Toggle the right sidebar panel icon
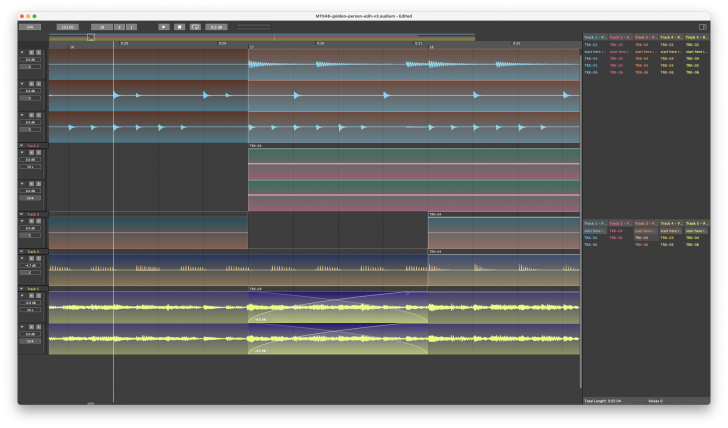 pyautogui.click(x=702, y=27)
